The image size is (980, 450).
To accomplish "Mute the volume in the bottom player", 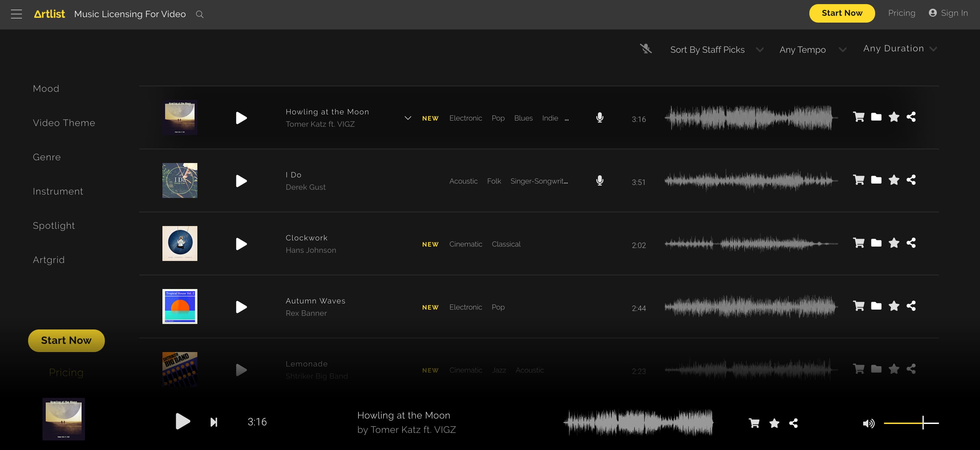I will click(x=869, y=423).
